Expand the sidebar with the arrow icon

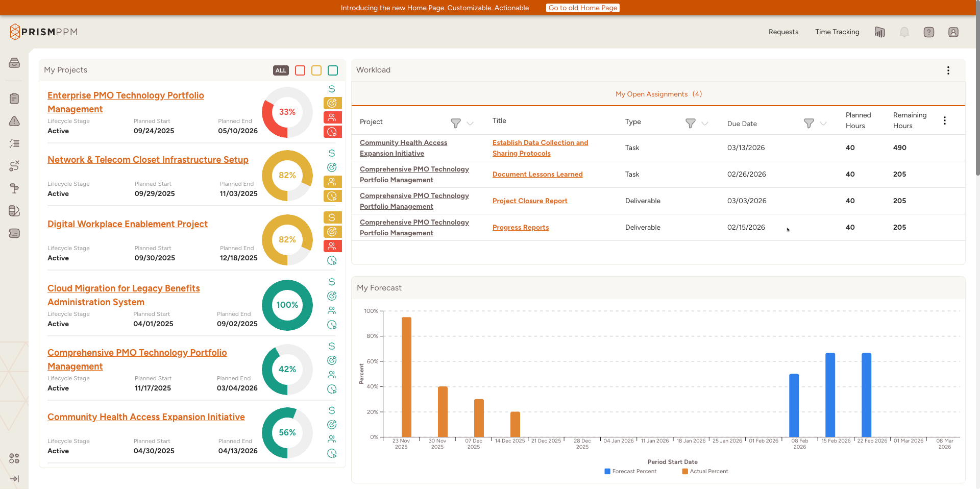(14, 479)
